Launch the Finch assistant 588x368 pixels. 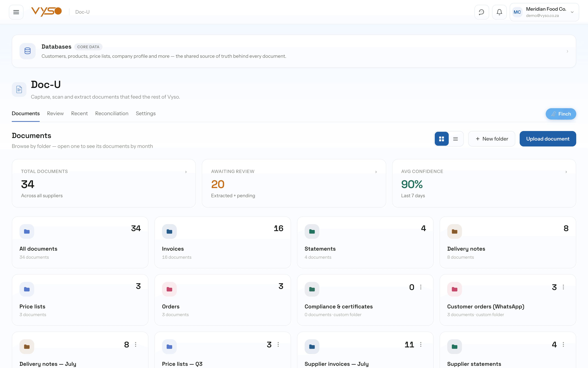(561, 114)
